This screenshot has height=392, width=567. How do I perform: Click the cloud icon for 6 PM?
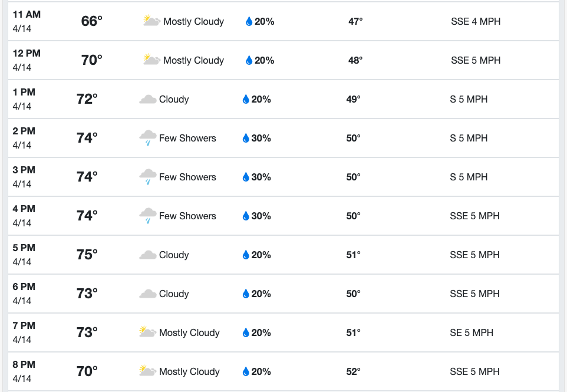(147, 294)
